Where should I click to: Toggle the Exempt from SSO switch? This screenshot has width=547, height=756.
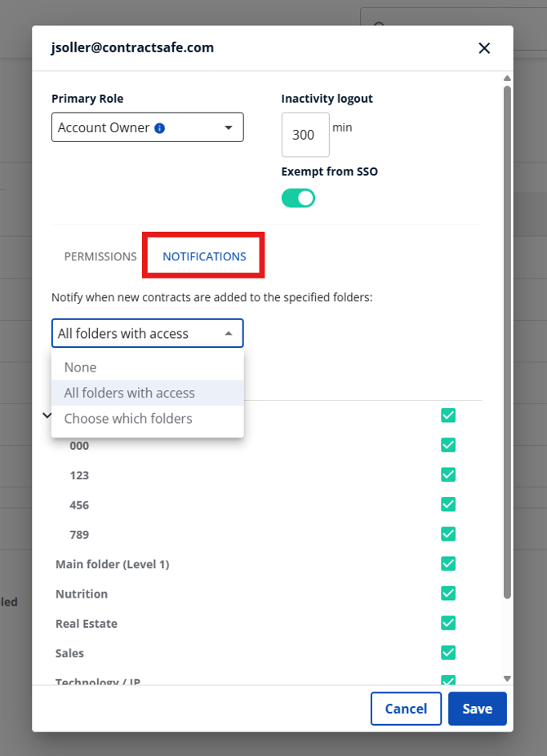pyautogui.click(x=298, y=198)
